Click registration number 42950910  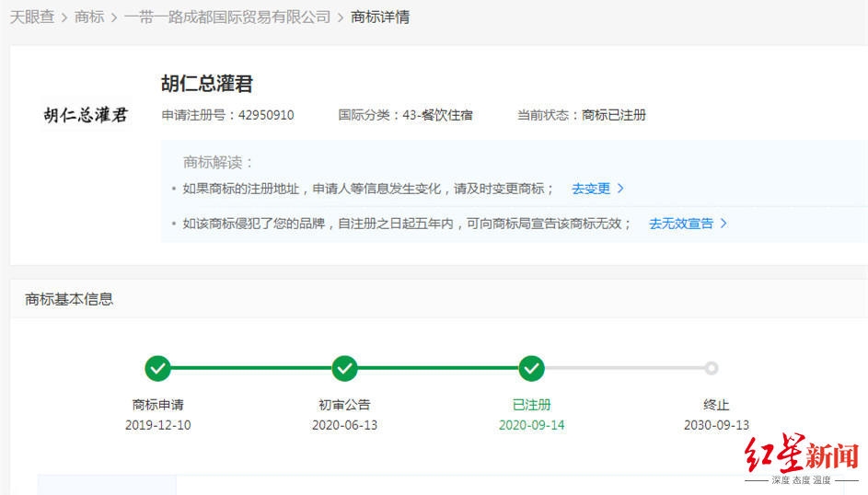point(266,115)
